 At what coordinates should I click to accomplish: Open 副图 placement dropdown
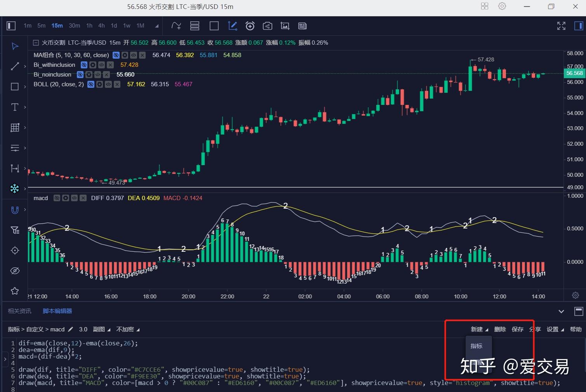[102, 329]
